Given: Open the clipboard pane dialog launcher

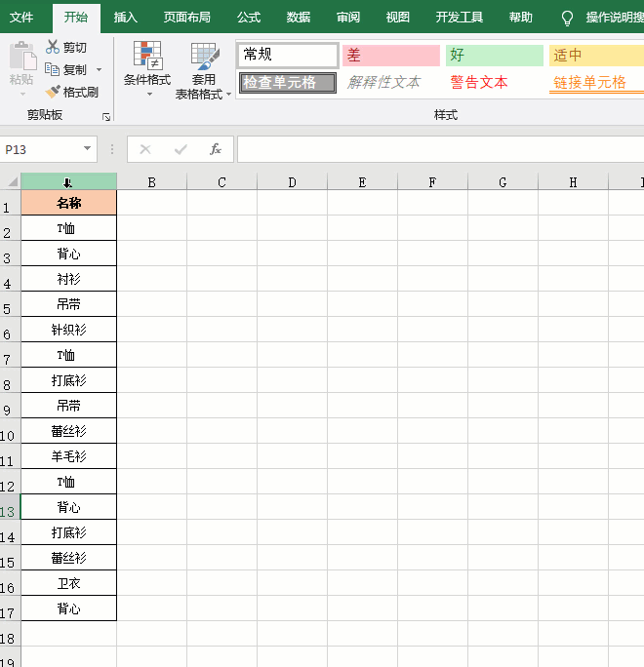Looking at the screenshot, I should click(x=105, y=117).
